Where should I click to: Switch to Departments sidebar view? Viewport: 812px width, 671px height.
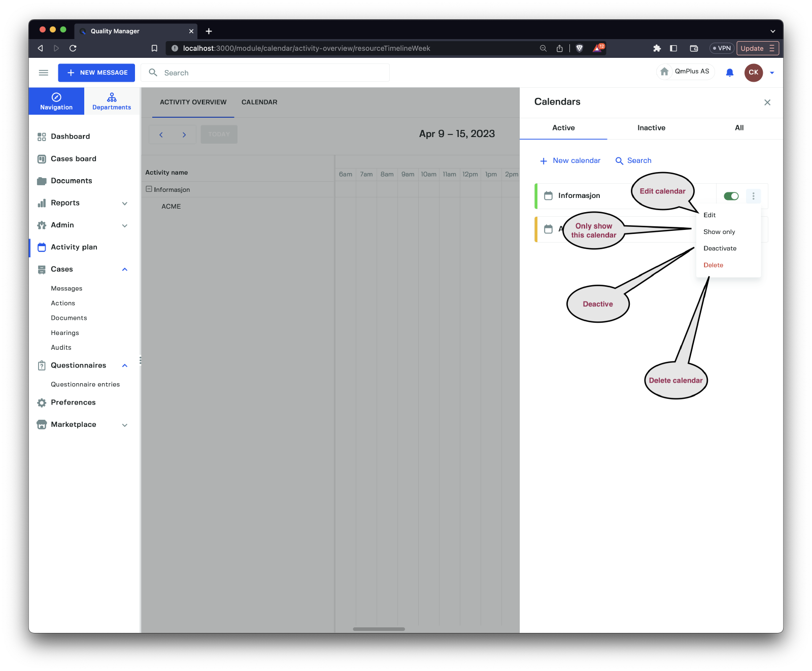point(112,101)
